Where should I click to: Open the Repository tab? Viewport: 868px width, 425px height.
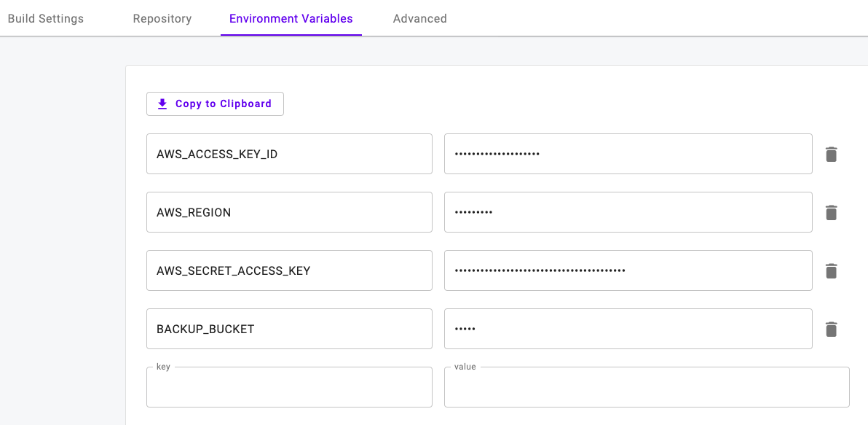coord(162,19)
